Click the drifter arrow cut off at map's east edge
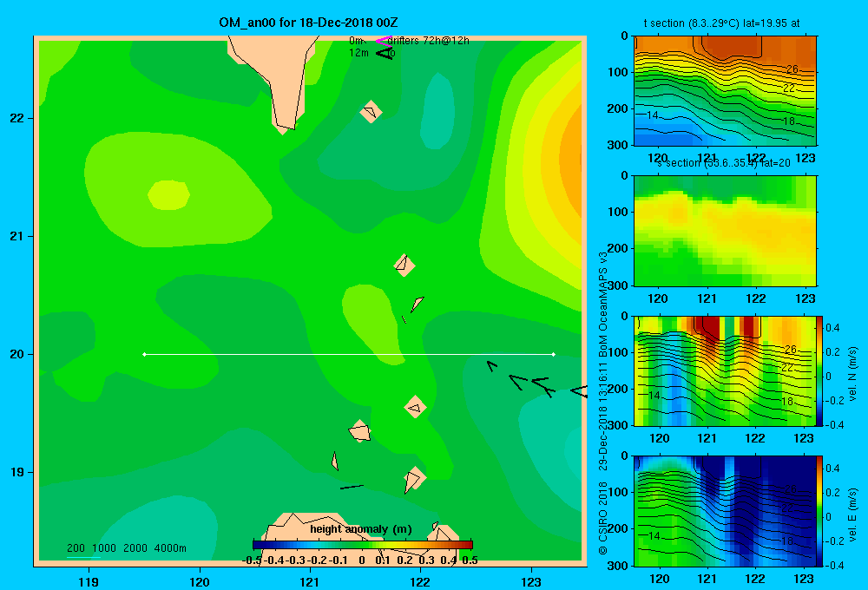This screenshot has height=590, width=868. click(x=579, y=390)
